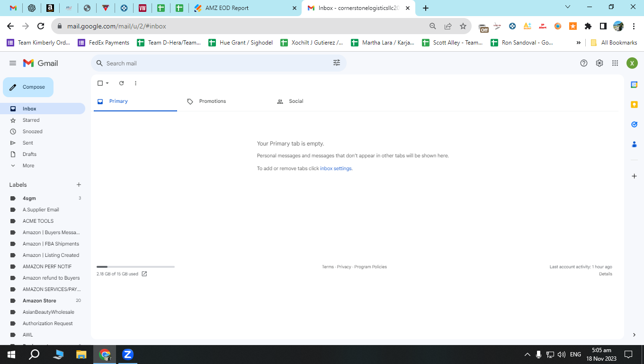The image size is (644, 364).
Task: Open the Terms link
Action: (328, 267)
